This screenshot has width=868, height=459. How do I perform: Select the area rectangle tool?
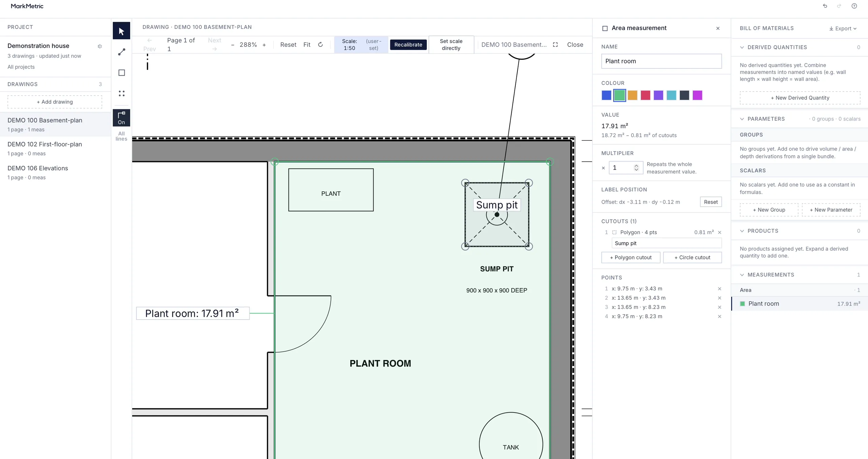(121, 73)
